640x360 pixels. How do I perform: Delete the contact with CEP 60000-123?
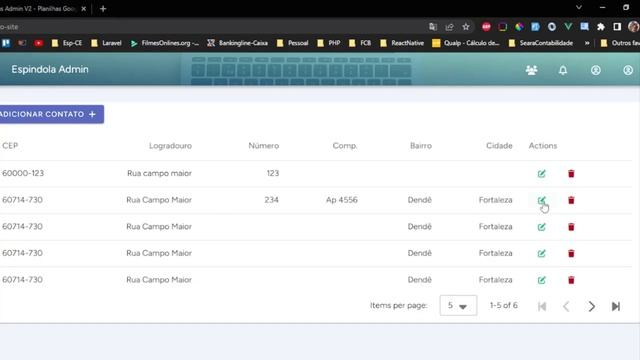click(x=571, y=173)
